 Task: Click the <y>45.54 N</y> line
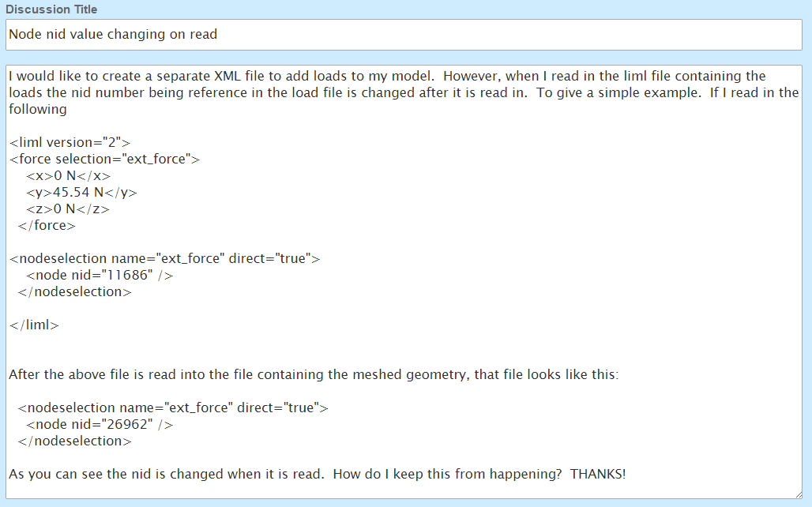click(x=82, y=192)
